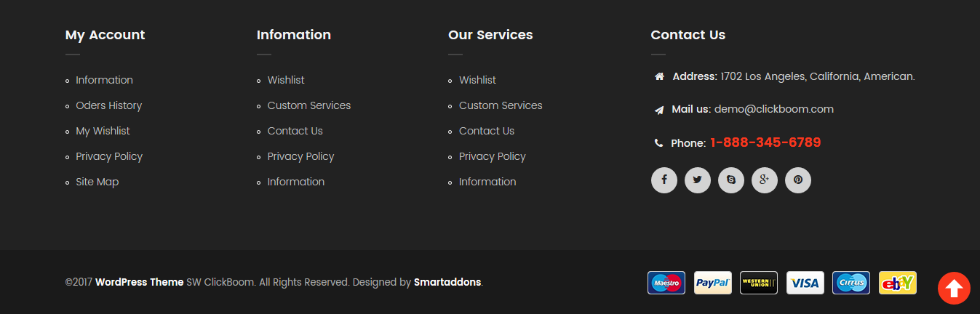Viewport: 980px width, 314px height.
Task: Open My Wishlist link
Action: coord(103,131)
